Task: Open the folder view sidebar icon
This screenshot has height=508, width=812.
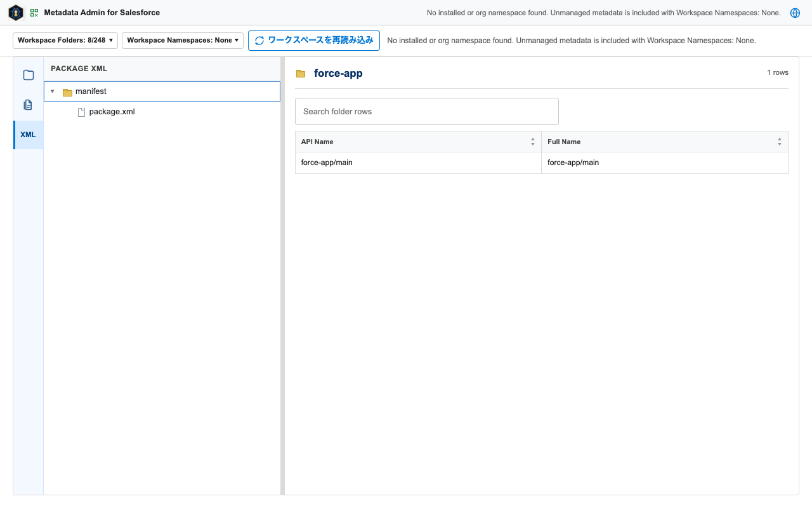Action: point(29,75)
